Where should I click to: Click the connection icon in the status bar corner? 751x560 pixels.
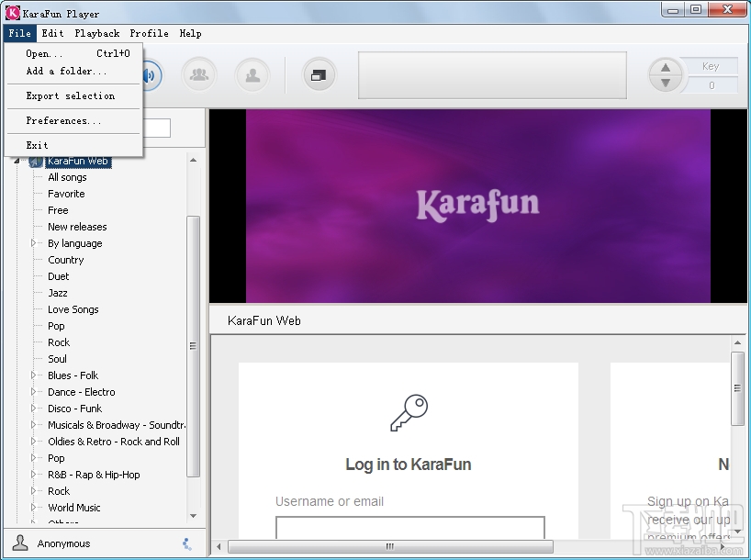coord(186,543)
